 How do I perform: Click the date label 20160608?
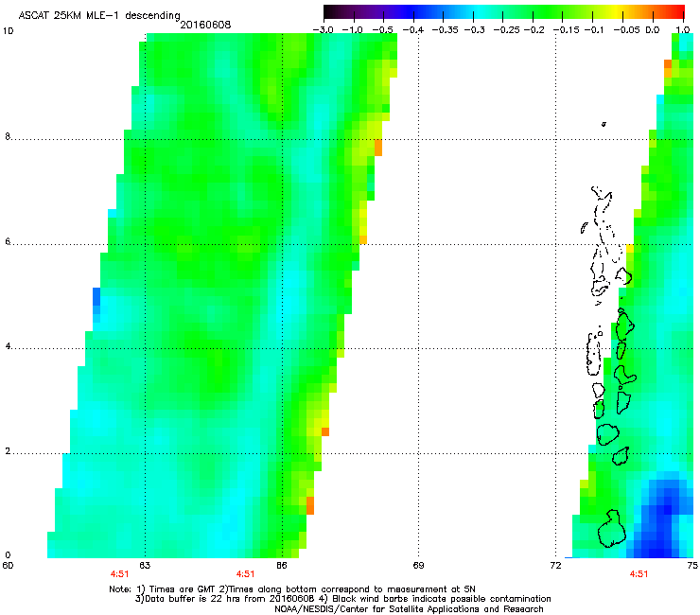pyautogui.click(x=205, y=25)
